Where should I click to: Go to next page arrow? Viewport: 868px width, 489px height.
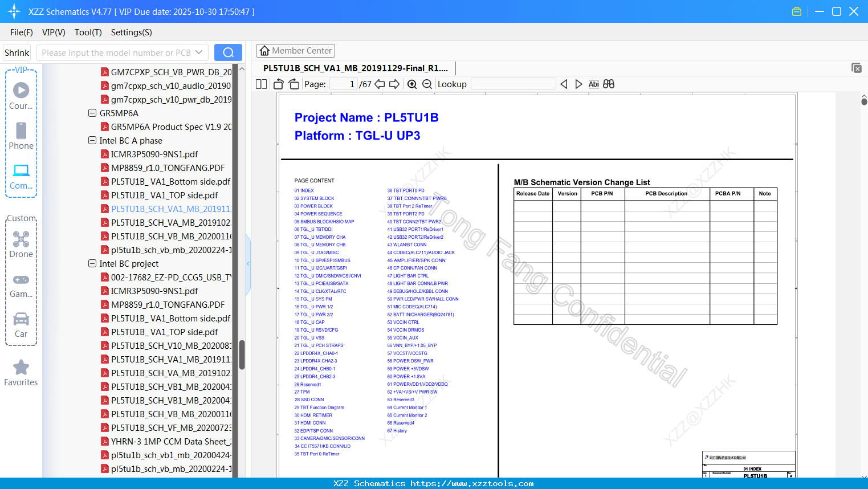tap(394, 84)
